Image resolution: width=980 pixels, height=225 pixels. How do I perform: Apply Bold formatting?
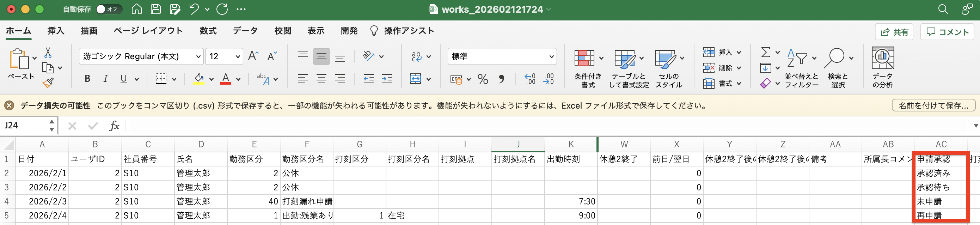[87, 79]
